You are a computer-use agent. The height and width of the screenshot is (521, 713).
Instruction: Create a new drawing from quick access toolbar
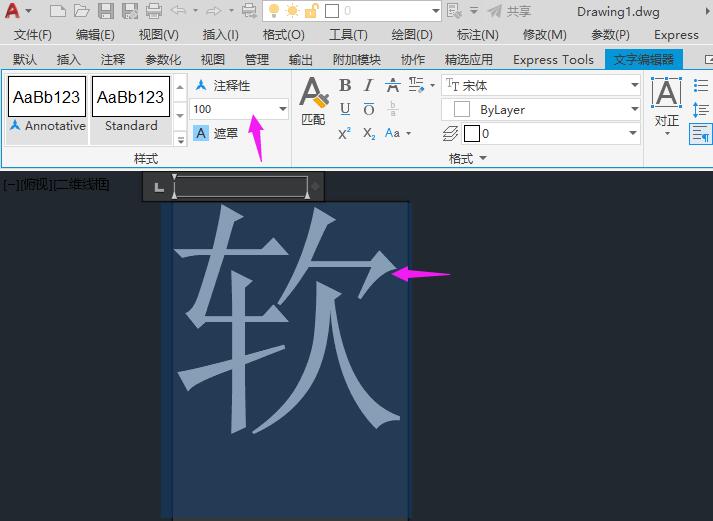[x=57, y=10]
